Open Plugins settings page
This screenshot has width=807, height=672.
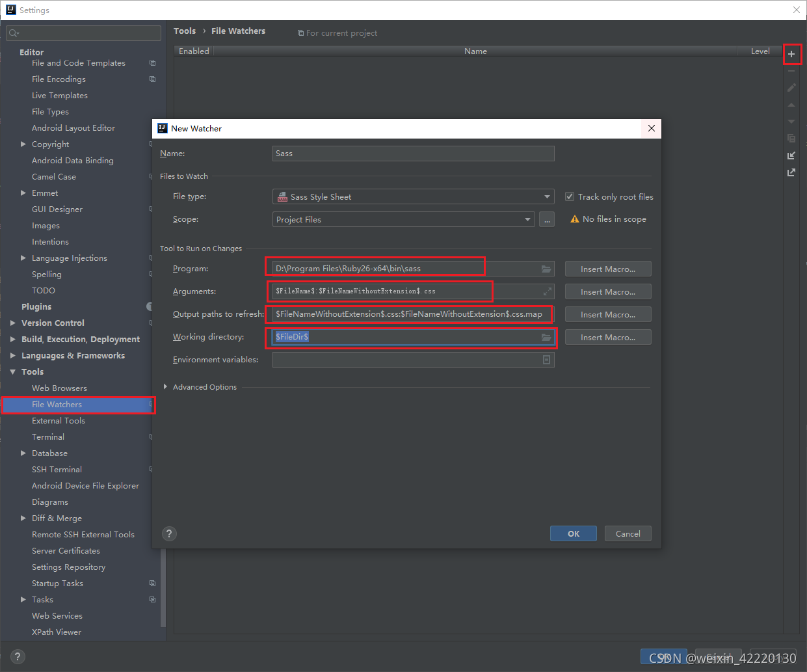pos(36,307)
